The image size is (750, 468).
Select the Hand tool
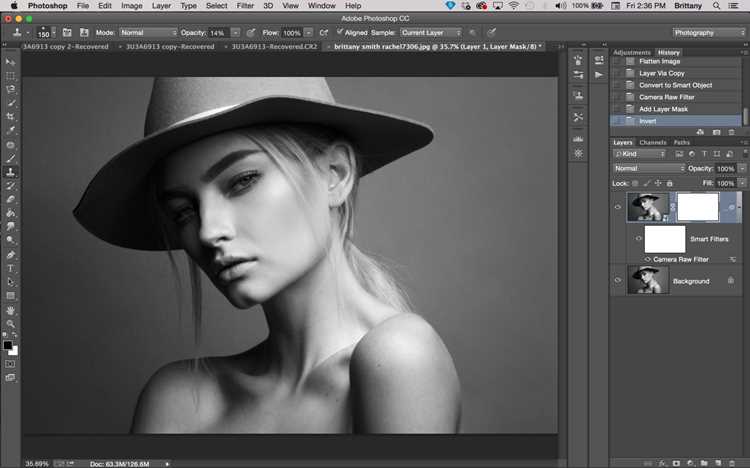click(11, 310)
